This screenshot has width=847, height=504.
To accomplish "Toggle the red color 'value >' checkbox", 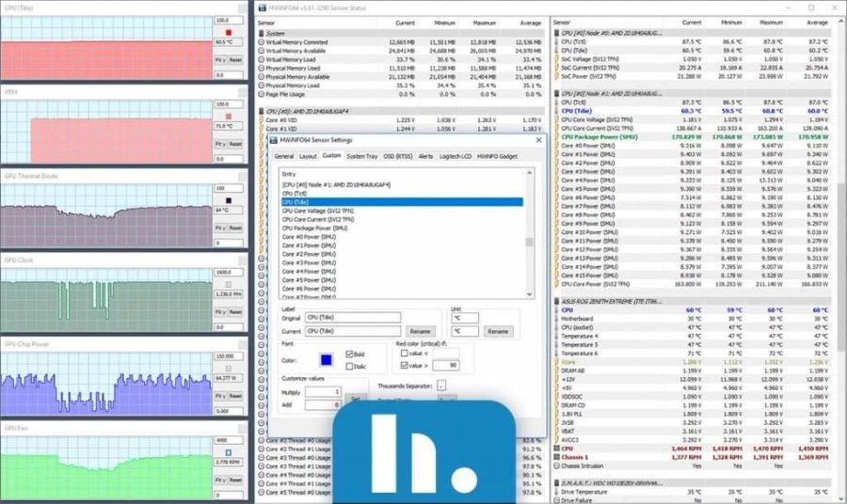I will [x=404, y=366].
